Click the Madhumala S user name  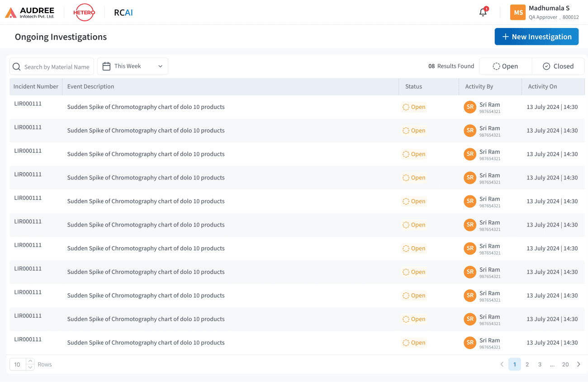click(549, 8)
